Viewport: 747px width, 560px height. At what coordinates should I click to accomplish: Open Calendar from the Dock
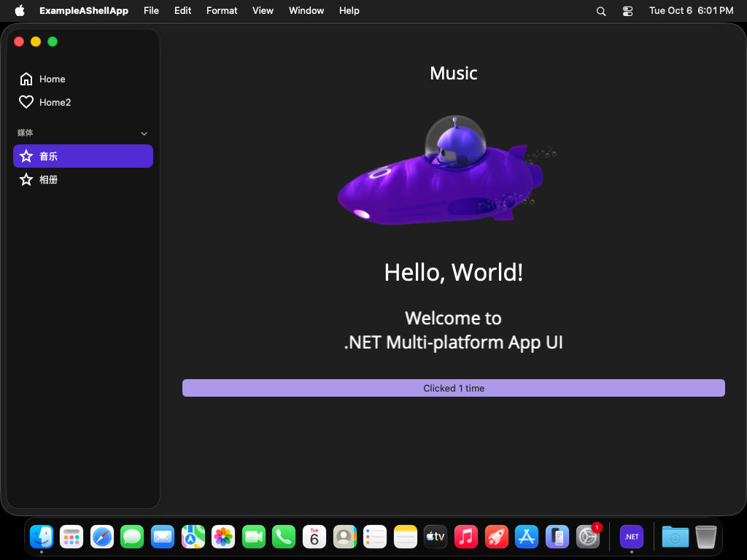pyautogui.click(x=314, y=537)
